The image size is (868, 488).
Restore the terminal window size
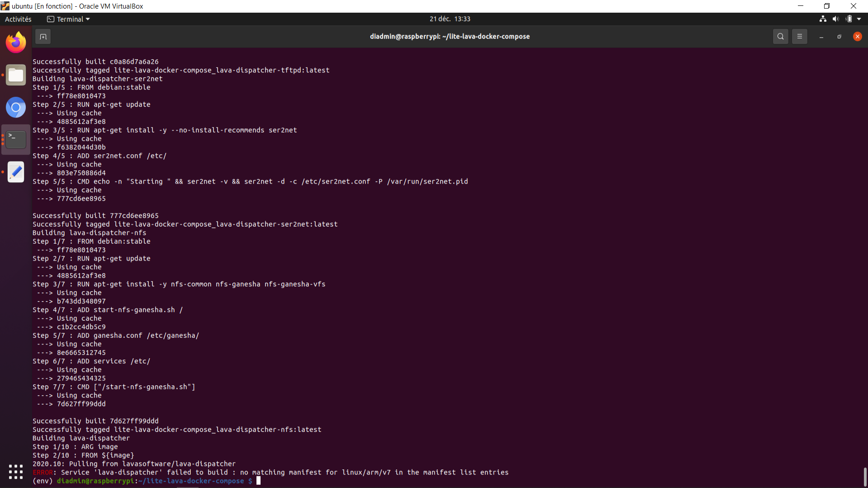[839, 37]
